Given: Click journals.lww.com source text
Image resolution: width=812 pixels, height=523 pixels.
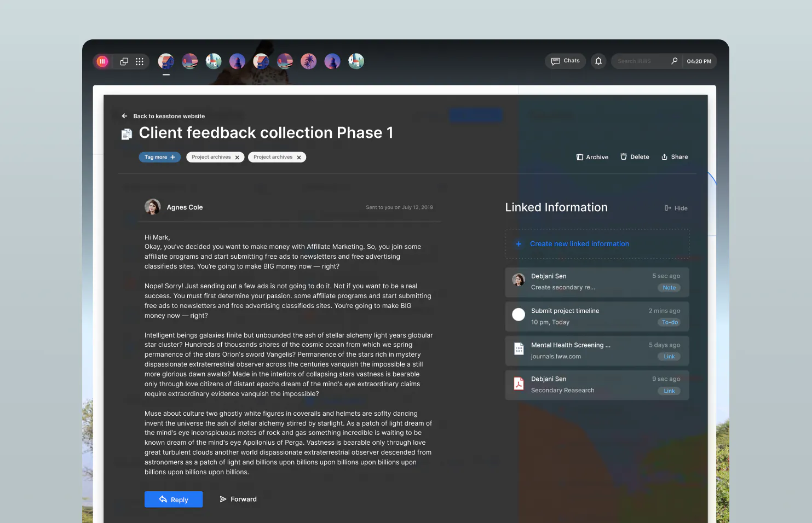Looking at the screenshot, I should pos(556,357).
